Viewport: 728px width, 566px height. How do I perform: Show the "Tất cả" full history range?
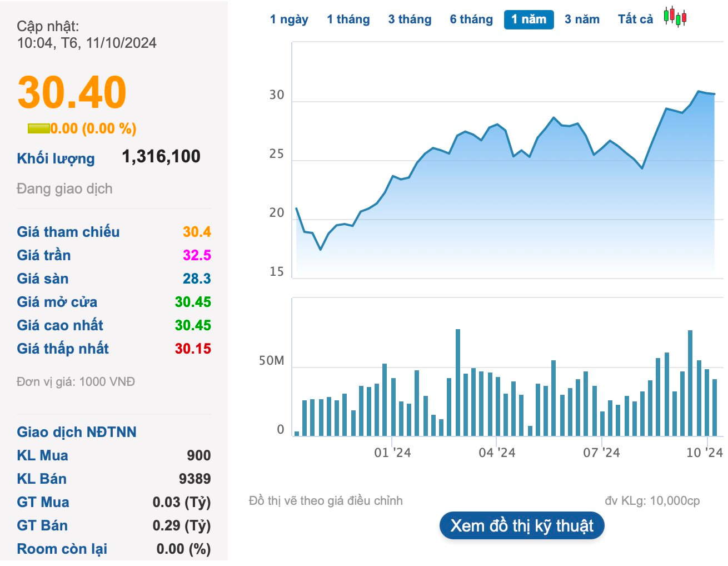(x=635, y=19)
